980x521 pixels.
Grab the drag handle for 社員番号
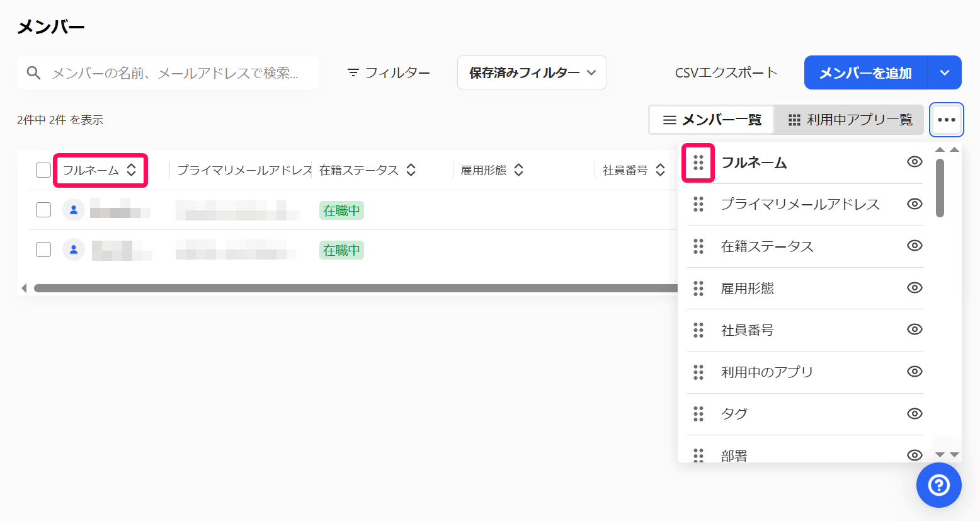(x=698, y=330)
